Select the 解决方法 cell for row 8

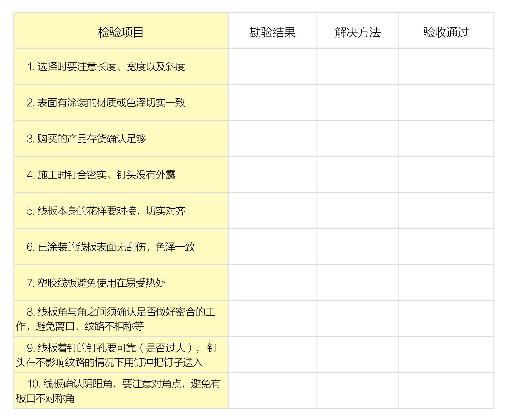[358, 319]
